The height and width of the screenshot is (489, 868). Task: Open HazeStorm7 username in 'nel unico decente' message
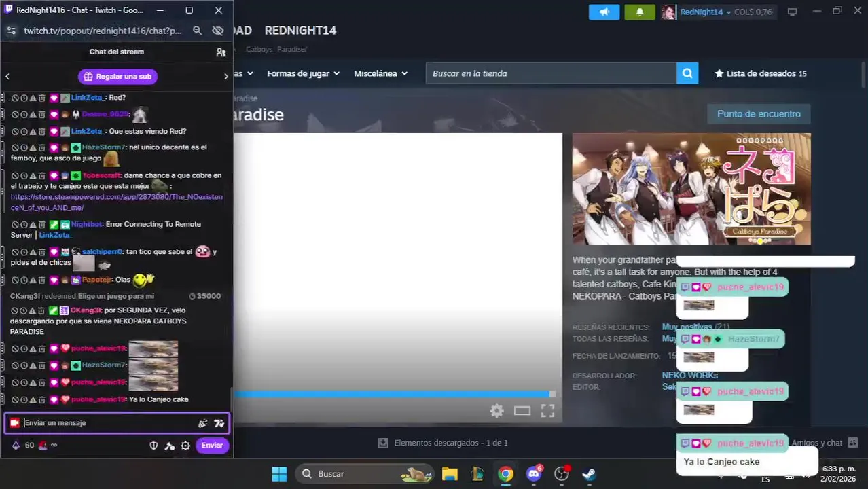(103, 147)
